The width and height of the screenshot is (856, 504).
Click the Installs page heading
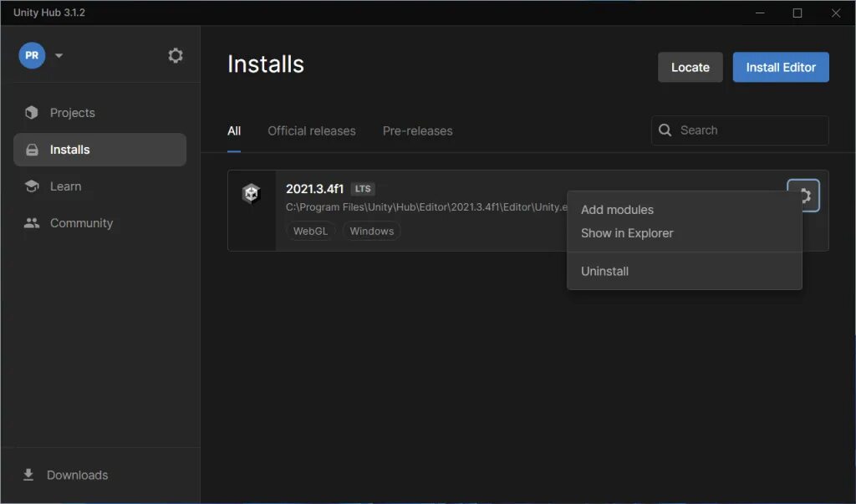click(265, 64)
